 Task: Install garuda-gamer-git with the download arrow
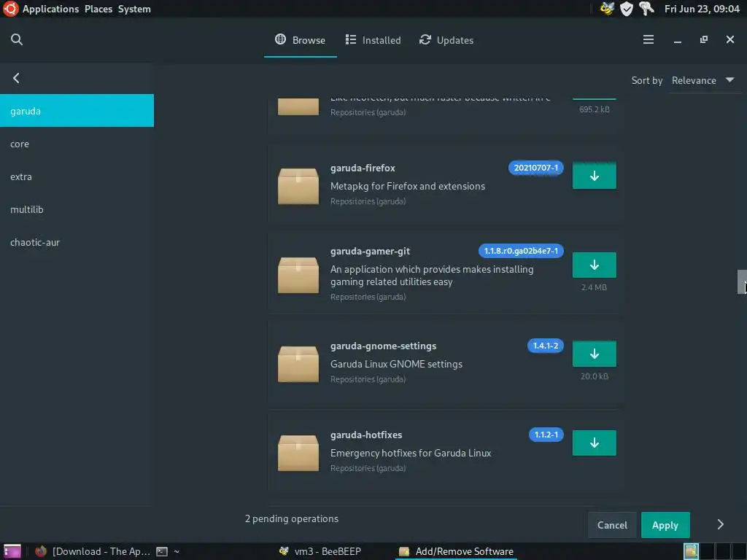(x=594, y=265)
